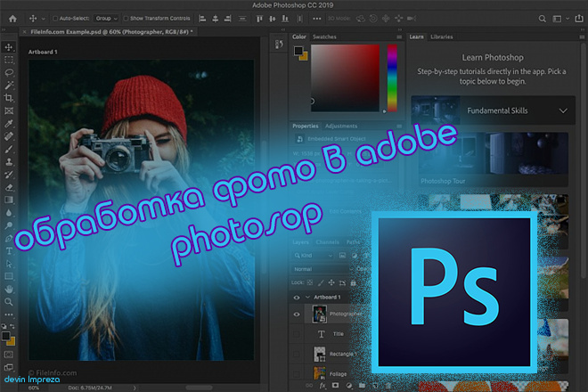Select the History Brush tool
Screen dimensions: 588x392
coord(9,175)
